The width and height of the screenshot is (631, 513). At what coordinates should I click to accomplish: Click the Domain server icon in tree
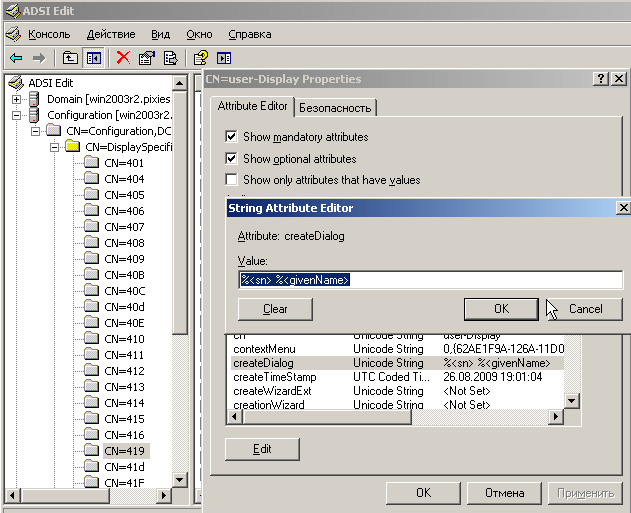click(x=34, y=99)
